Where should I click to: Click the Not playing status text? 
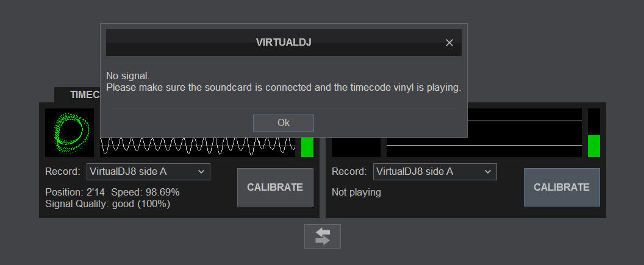356,192
